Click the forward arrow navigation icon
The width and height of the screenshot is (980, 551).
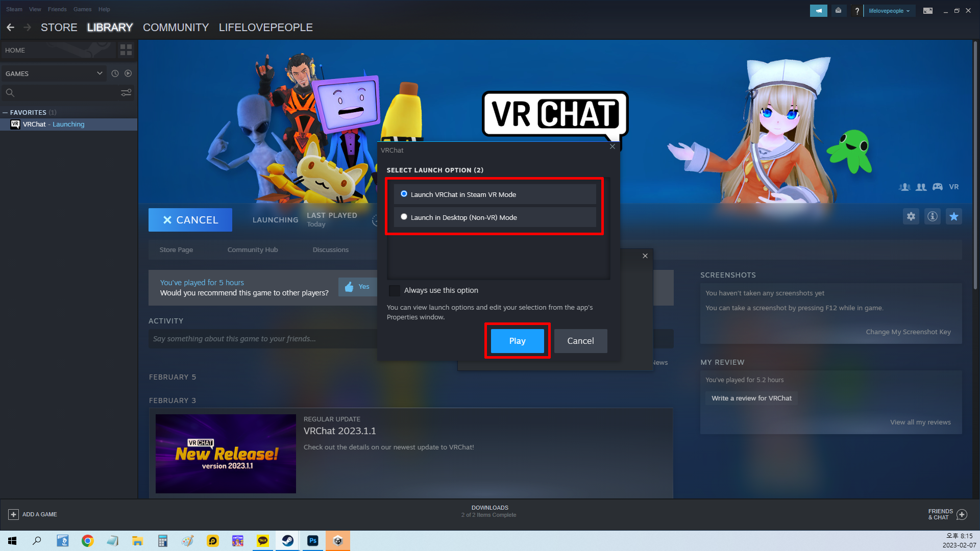click(x=28, y=27)
